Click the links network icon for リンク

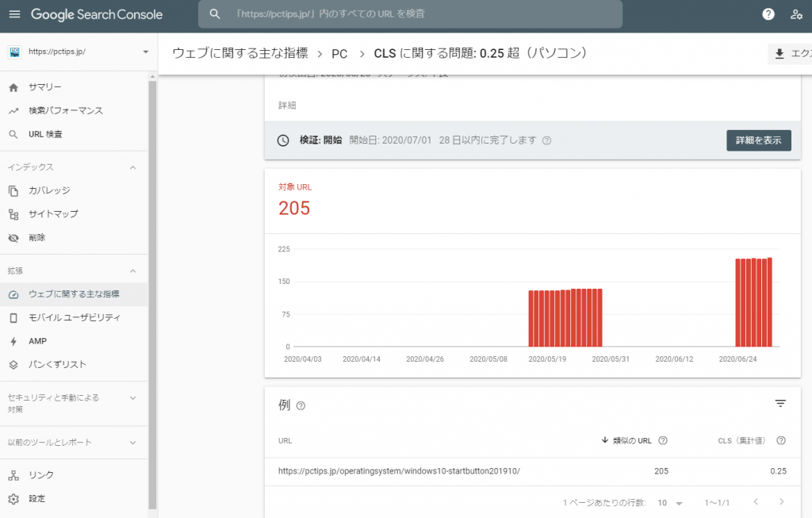pos(13,475)
